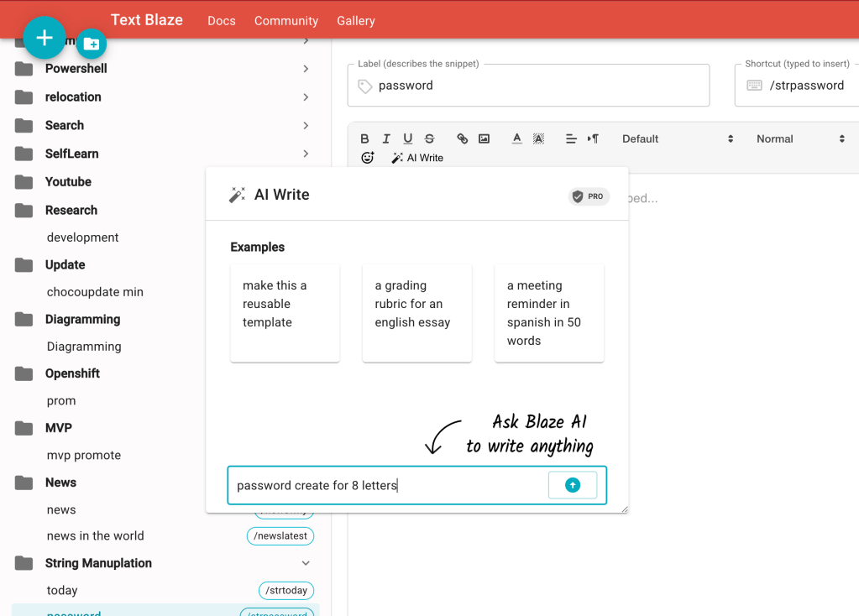The width and height of the screenshot is (859, 616).
Task: Expand the SelfLearn folder chevron
Action: 306,154
